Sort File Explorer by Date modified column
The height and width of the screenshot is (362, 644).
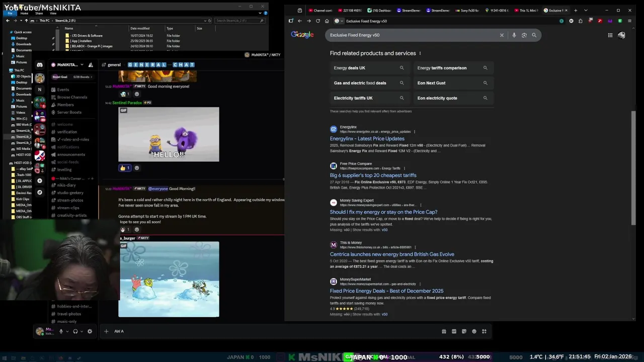[x=140, y=29]
